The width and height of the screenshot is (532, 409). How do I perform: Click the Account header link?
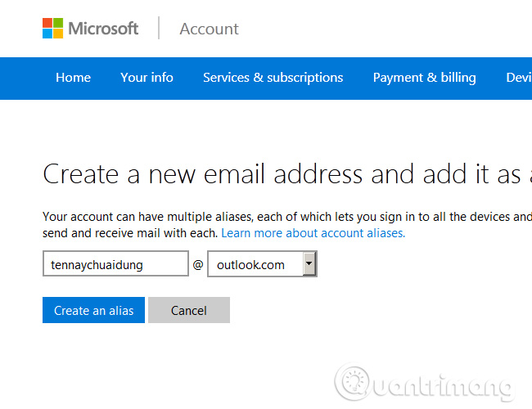click(209, 29)
